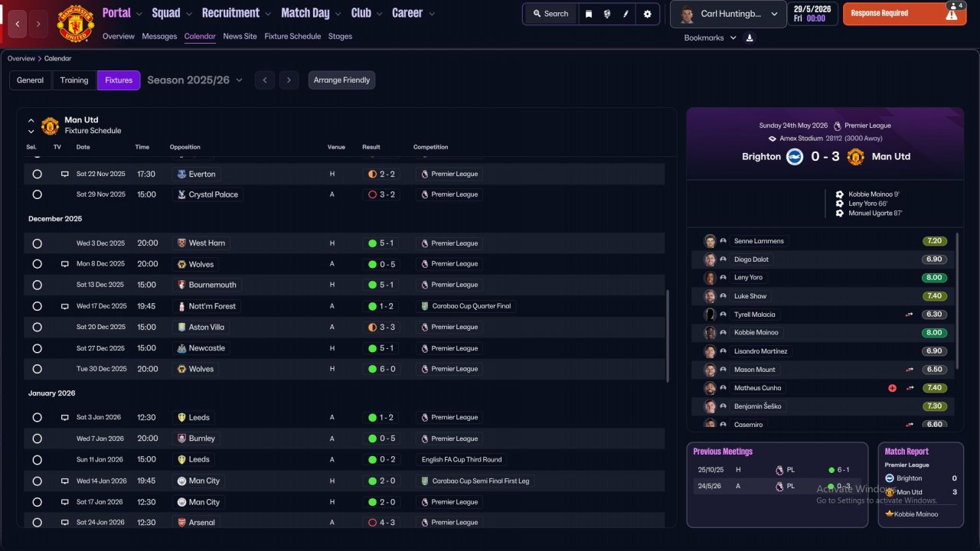980x551 pixels.
Task: Click the download icon next to Bookmarks
Action: click(x=750, y=37)
